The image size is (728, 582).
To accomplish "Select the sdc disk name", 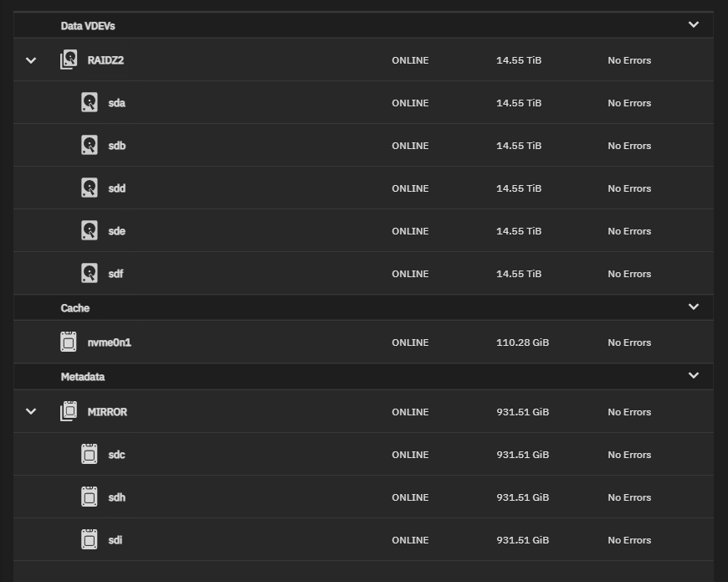I will (116, 455).
